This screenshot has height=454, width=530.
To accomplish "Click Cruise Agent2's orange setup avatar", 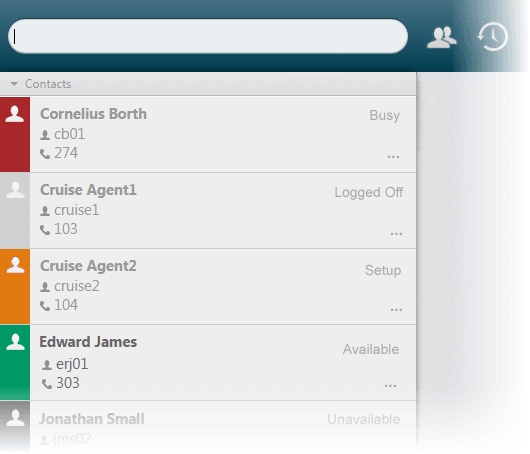I will (15, 286).
